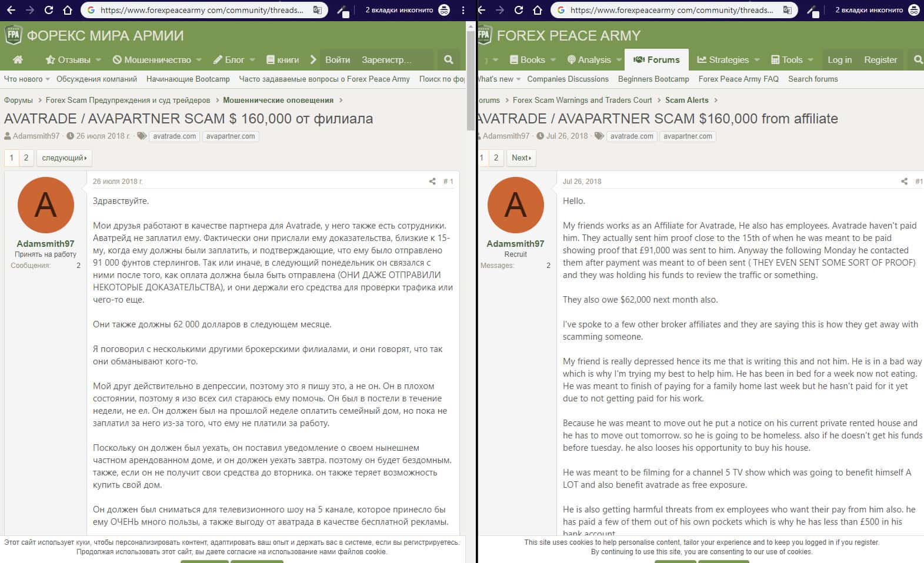The height and width of the screenshot is (563, 924).
Task: Click the FPA logo next to ФОРЕКС МИРА АРМИИ
Action: pos(13,35)
